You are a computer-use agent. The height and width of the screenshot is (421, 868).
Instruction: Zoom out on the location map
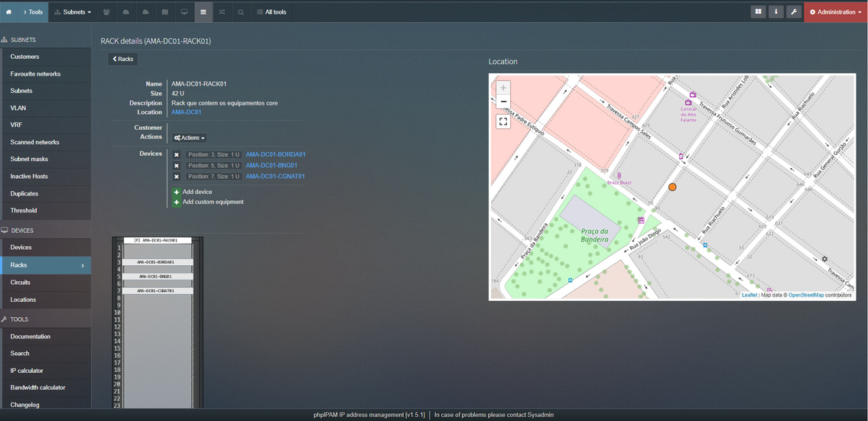coord(503,102)
